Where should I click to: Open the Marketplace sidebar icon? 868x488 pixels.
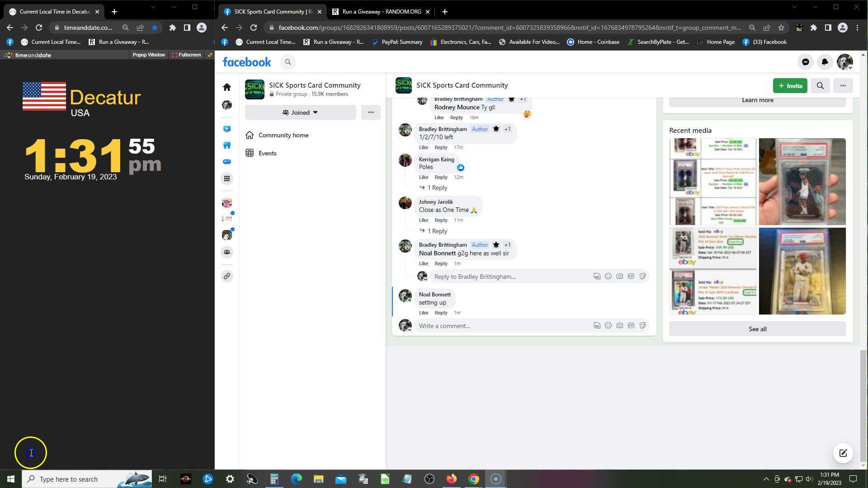(227, 145)
